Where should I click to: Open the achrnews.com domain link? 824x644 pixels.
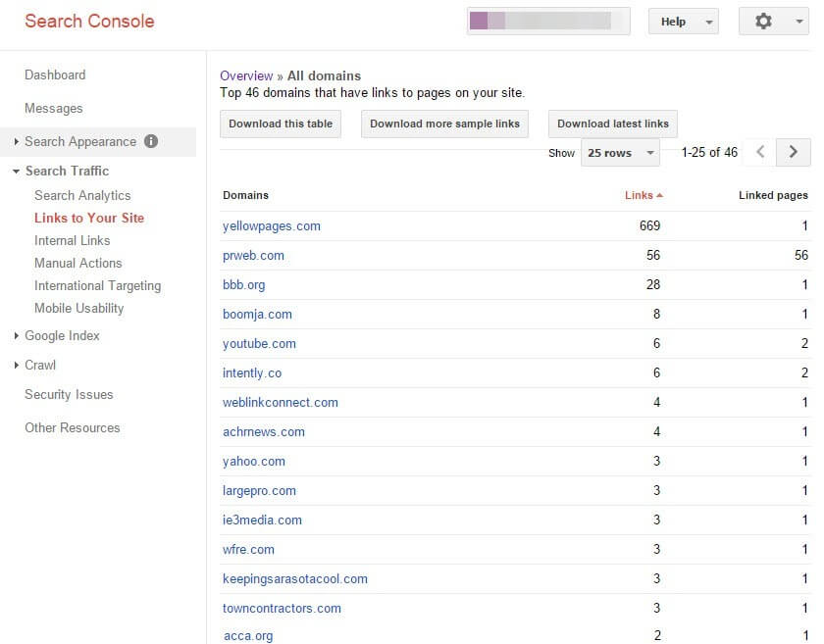click(263, 432)
